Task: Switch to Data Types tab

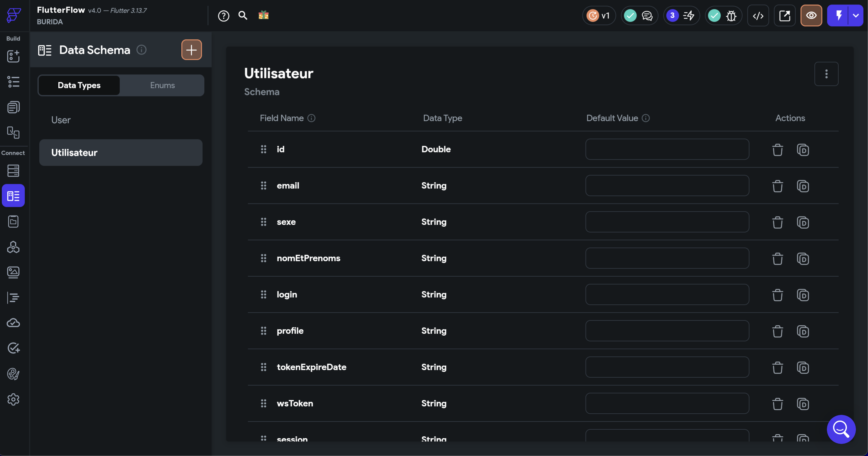Action: coord(79,85)
